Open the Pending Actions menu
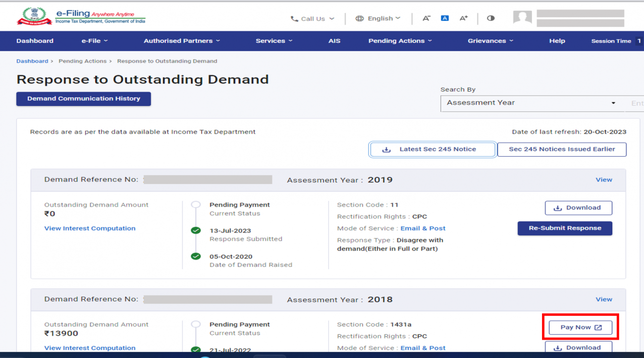Screen dimensions: 644x358 (400, 41)
